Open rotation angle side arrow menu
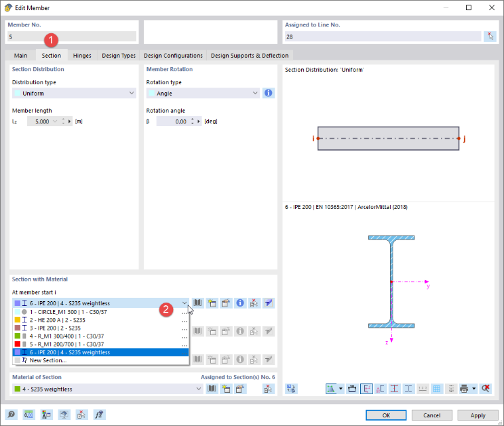The height and width of the screenshot is (426, 504). [x=199, y=121]
